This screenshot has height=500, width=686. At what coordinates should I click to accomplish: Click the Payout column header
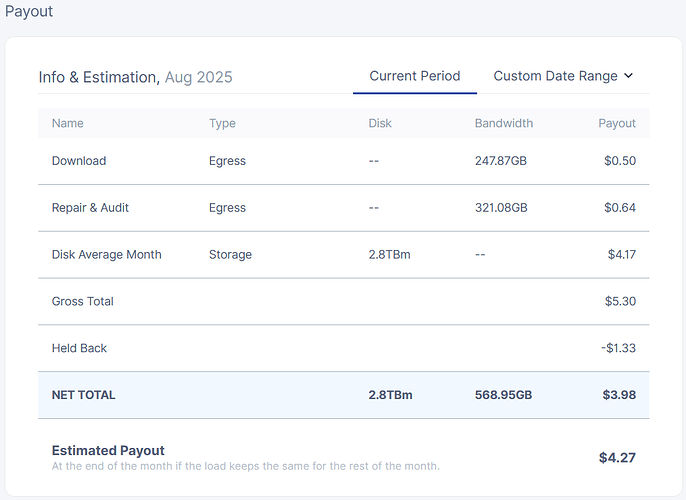[617, 123]
